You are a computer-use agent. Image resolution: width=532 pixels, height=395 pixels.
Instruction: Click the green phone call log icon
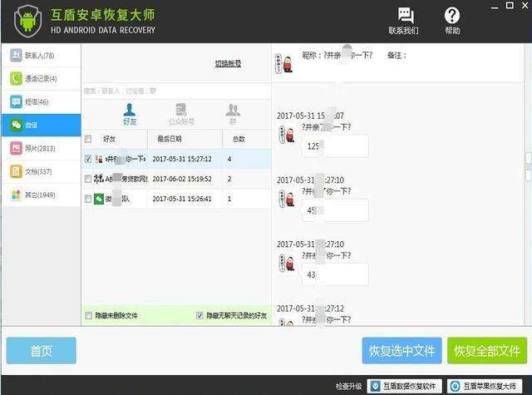pyautogui.click(x=16, y=79)
